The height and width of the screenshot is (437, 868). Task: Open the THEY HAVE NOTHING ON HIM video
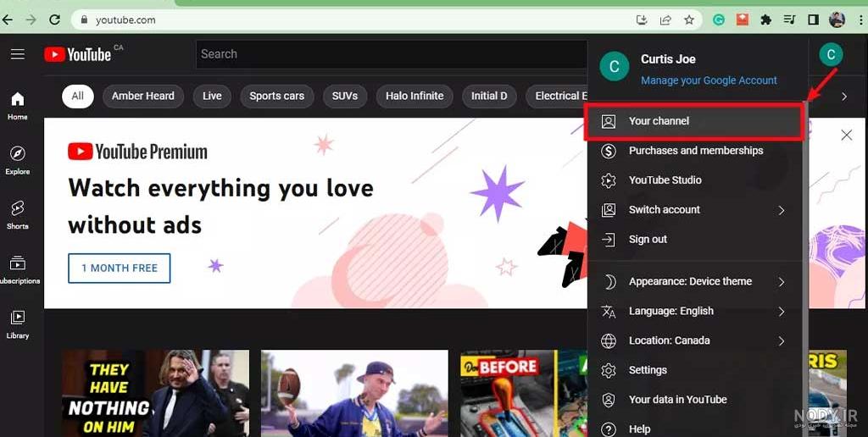coord(155,393)
